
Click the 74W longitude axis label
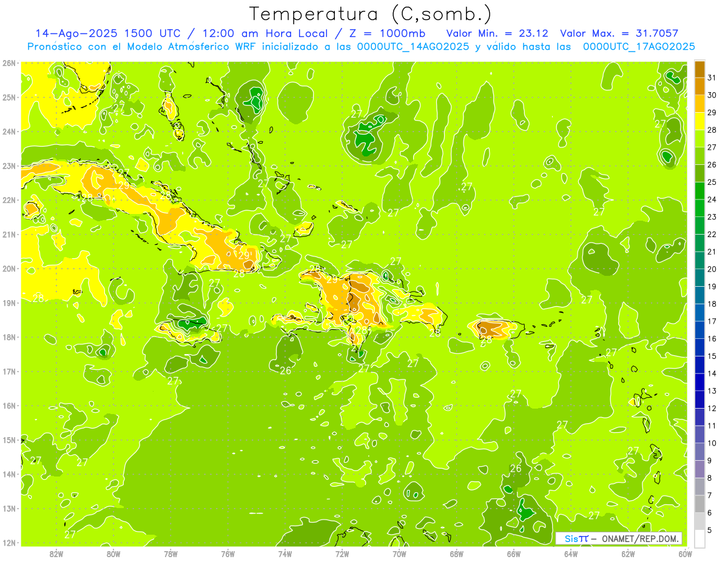click(285, 554)
